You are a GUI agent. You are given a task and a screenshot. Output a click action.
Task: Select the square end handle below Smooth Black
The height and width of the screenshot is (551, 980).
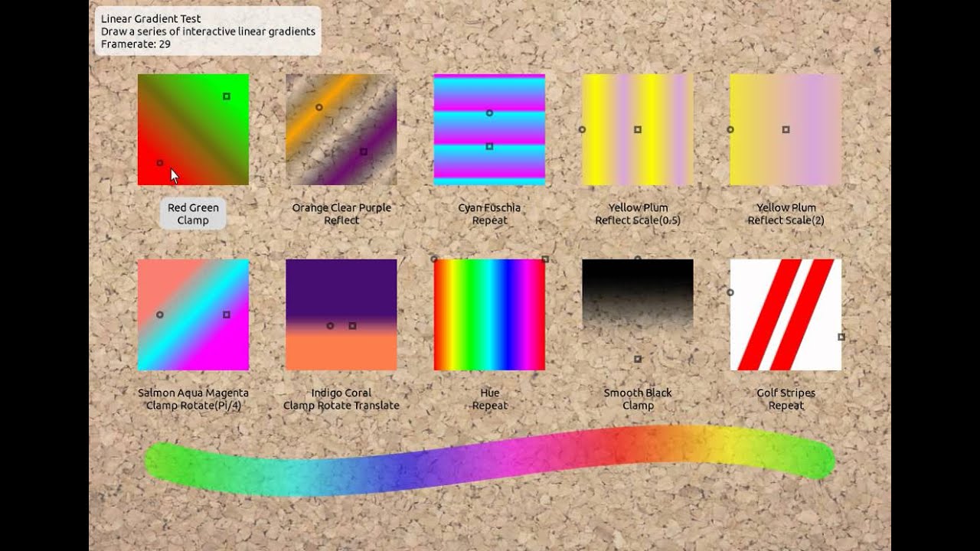point(638,359)
